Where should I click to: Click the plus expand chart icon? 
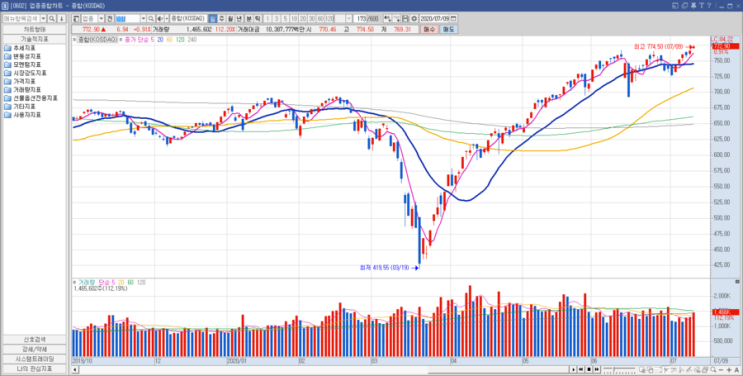point(729,369)
